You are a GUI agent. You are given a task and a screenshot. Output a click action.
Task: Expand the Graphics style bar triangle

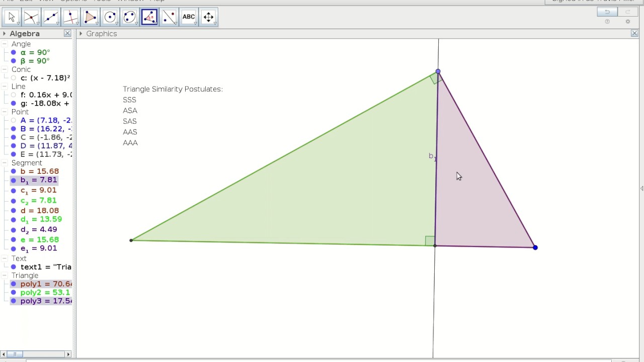(80, 34)
